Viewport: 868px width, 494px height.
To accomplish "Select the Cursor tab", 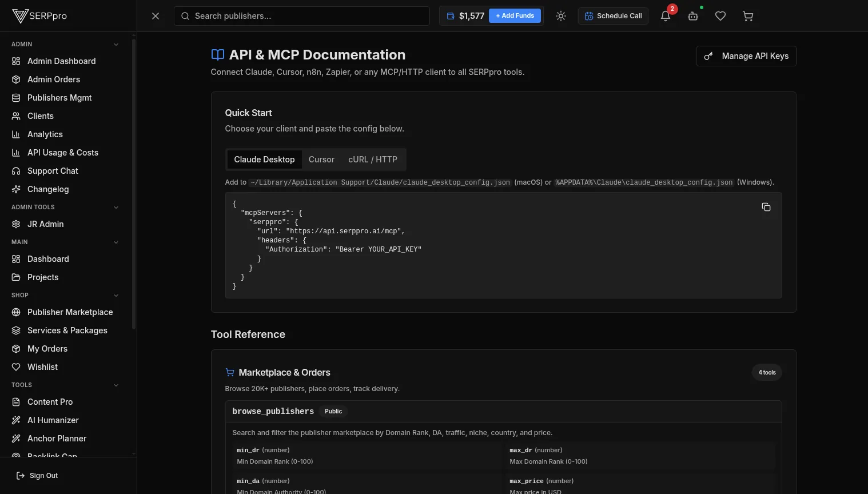I will (x=321, y=160).
